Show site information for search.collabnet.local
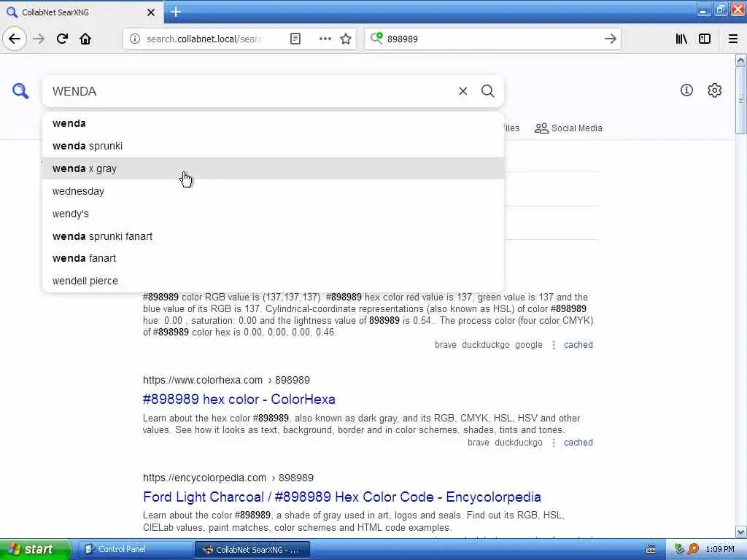 135,39
